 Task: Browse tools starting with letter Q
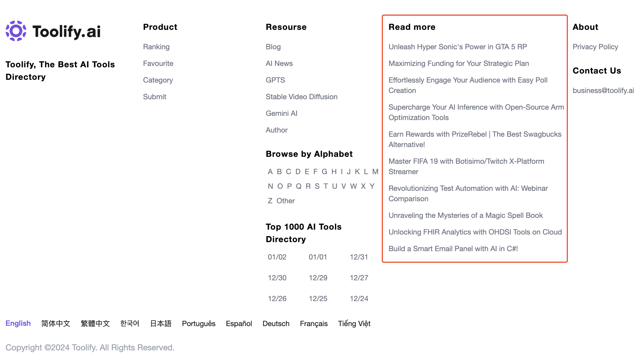point(299,186)
